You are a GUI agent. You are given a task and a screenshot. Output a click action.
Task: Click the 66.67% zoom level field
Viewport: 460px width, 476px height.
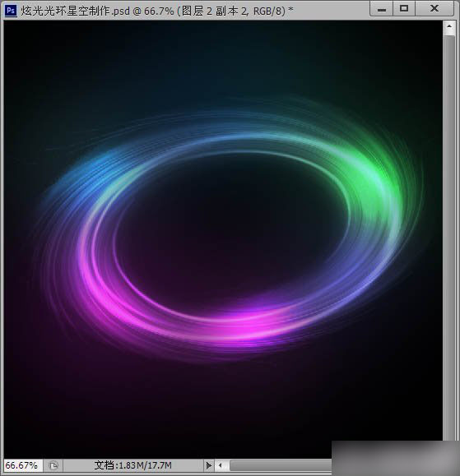click(x=22, y=465)
